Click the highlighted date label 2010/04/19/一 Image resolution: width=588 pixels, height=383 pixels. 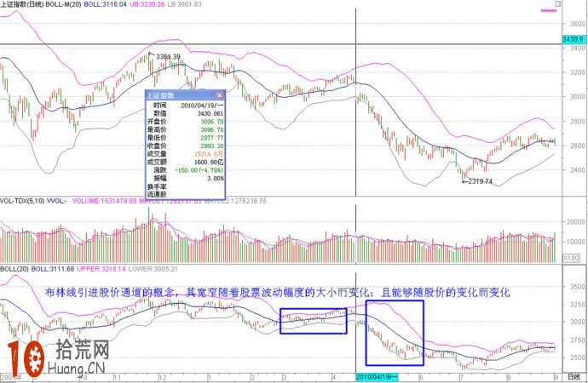pos(378,377)
